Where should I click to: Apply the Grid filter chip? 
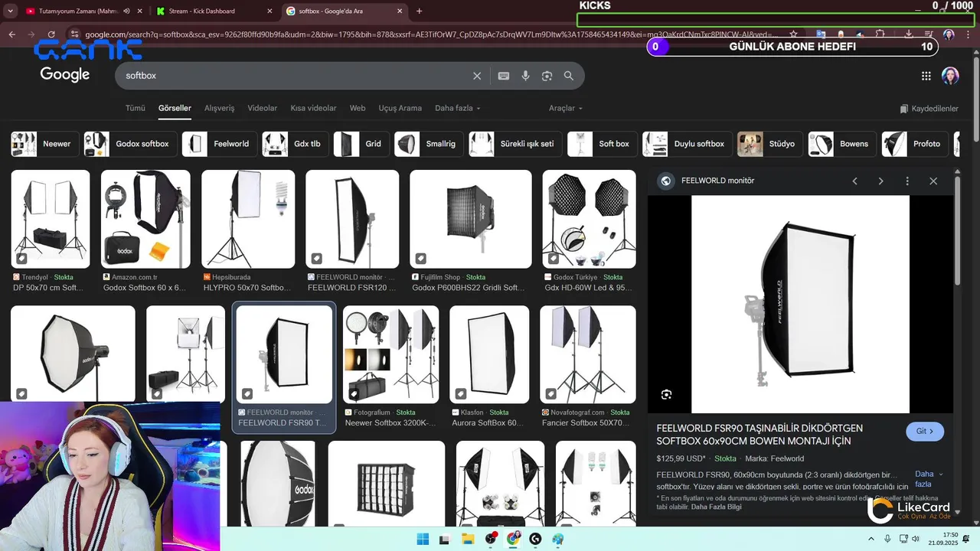pyautogui.click(x=361, y=144)
